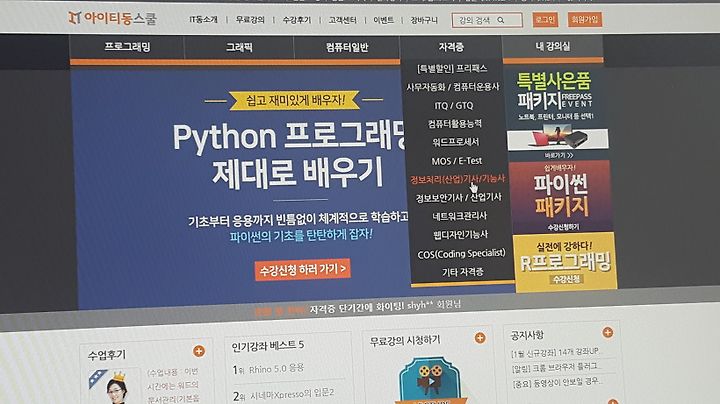
Task: Choose 컴퓨터활용능력 menu entry
Action: (455, 124)
